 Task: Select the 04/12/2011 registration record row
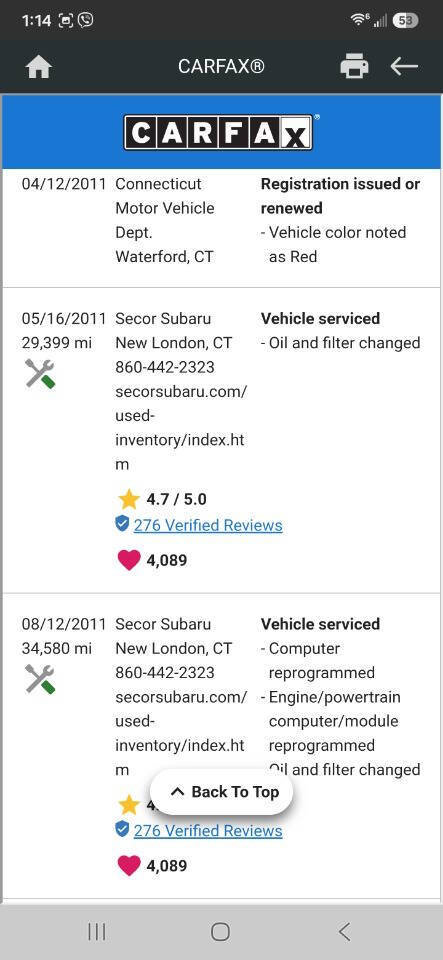[222, 220]
